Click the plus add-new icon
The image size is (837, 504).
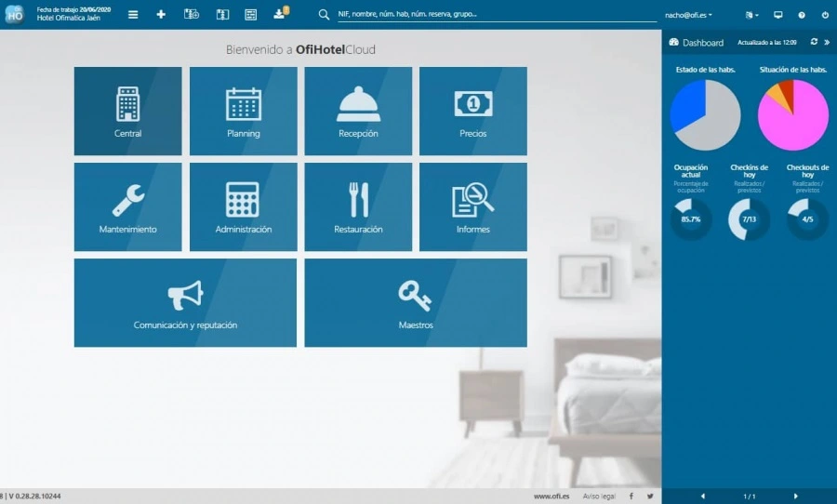click(161, 15)
